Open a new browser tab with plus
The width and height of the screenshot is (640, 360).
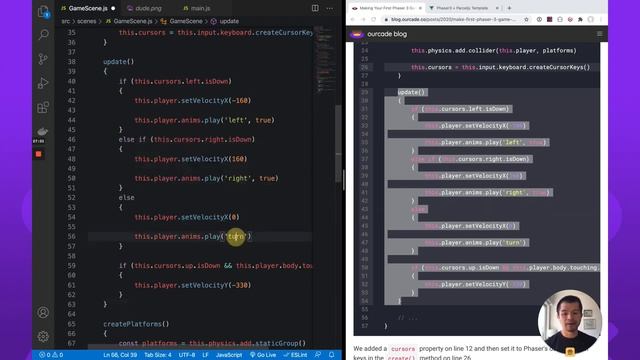click(509, 8)
